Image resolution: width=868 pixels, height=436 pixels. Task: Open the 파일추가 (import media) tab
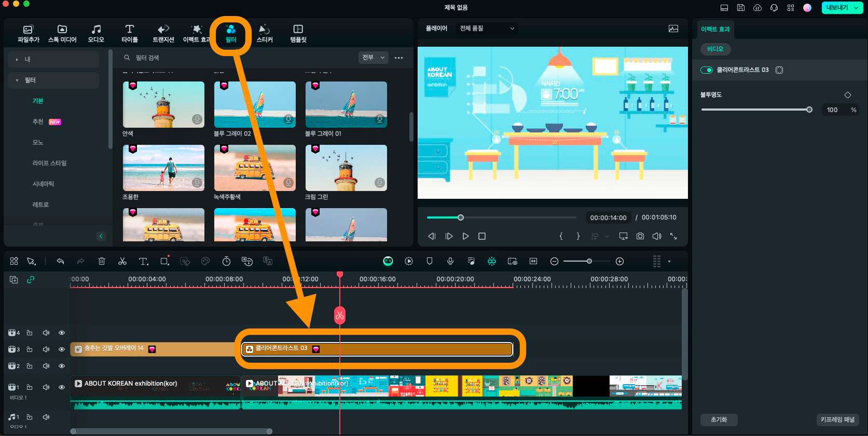(x=28, y=33)
